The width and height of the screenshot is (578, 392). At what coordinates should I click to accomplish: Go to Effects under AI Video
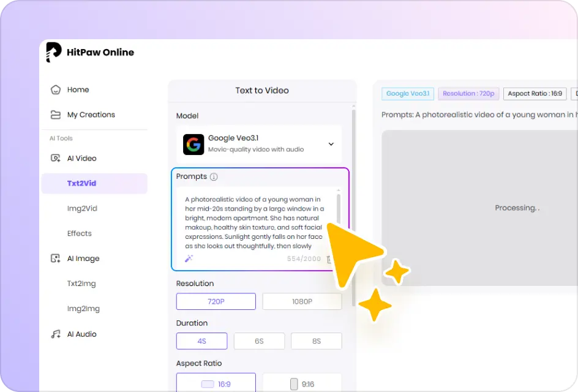80,233
